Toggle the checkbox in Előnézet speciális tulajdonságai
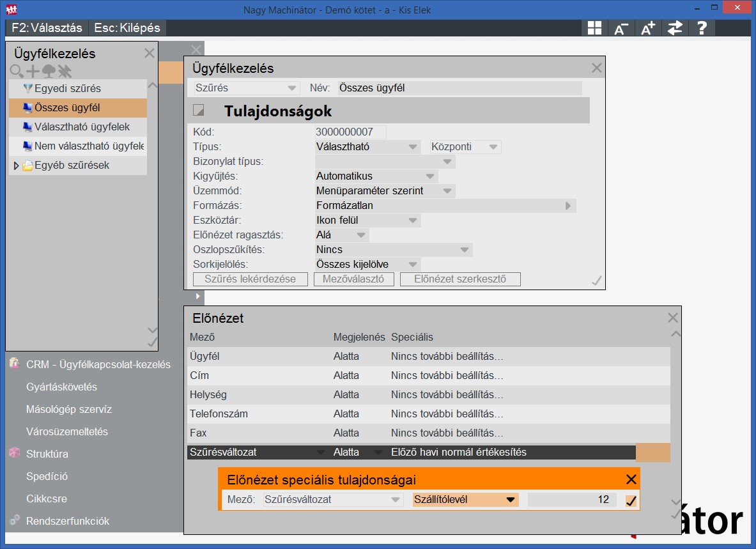756x549 pixels. (631, 500)
